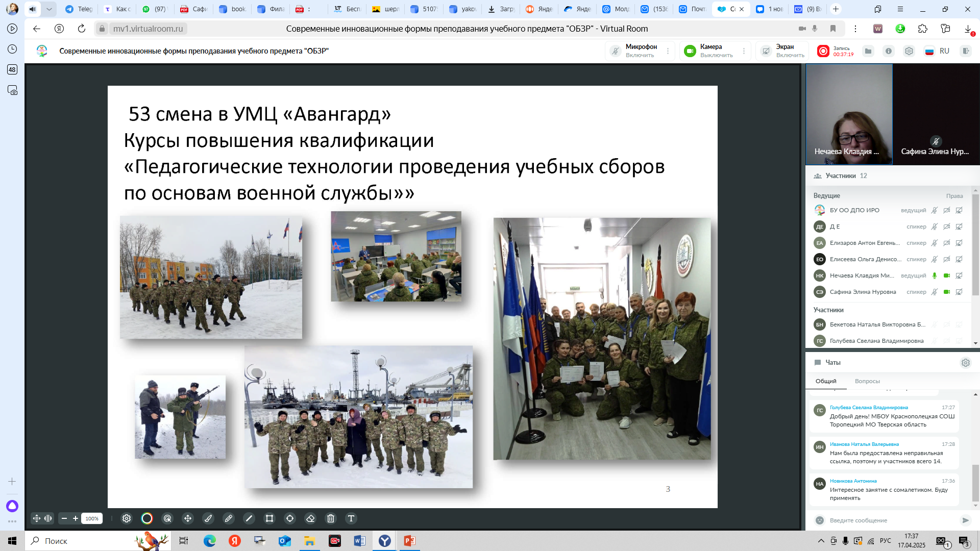Open camera options three-dot menu

744,51
